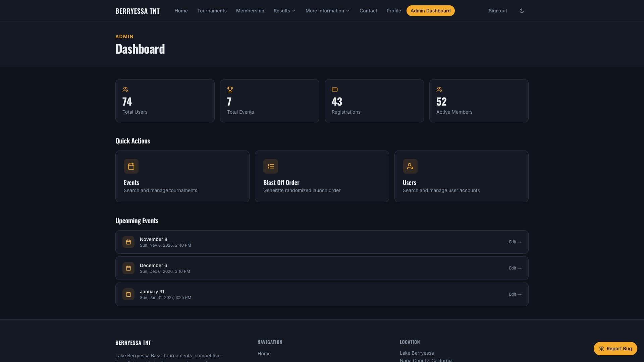Viewport: 644px width, 362px height.
Task: Expand the More Information dropdown
Action: tap(327, 11)
